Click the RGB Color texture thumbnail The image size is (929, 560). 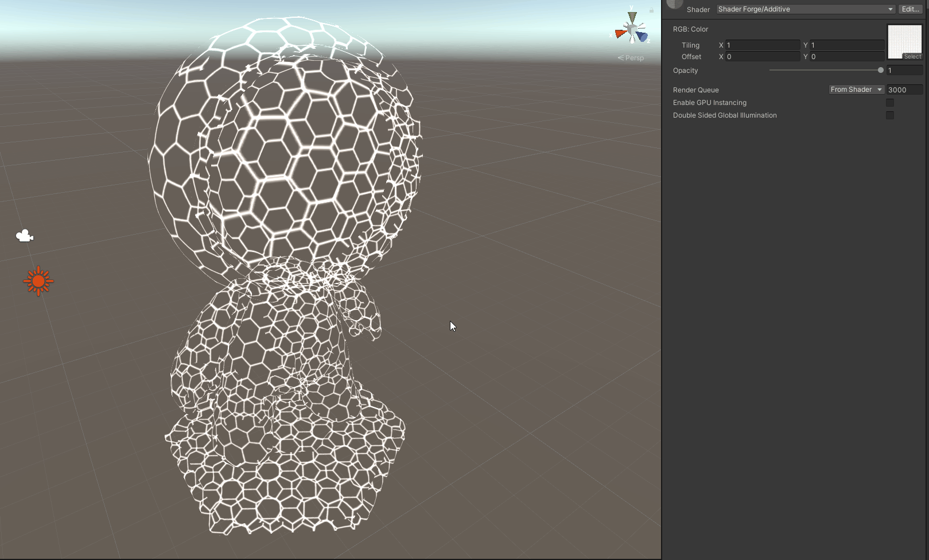(904, 40)
